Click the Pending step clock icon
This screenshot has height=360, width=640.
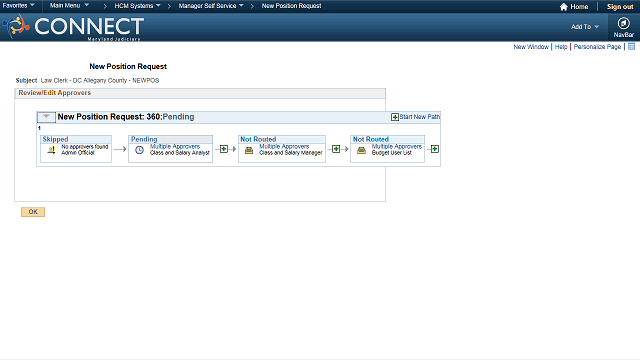[139, 150]
